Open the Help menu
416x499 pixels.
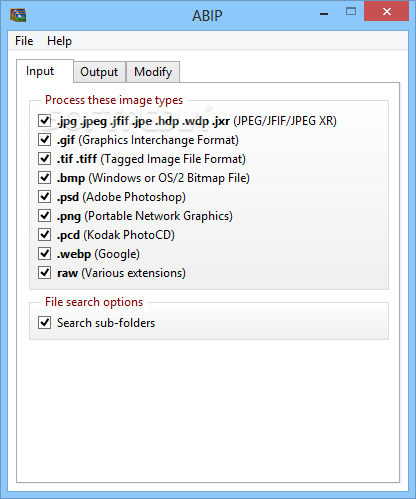pos(59,41)
